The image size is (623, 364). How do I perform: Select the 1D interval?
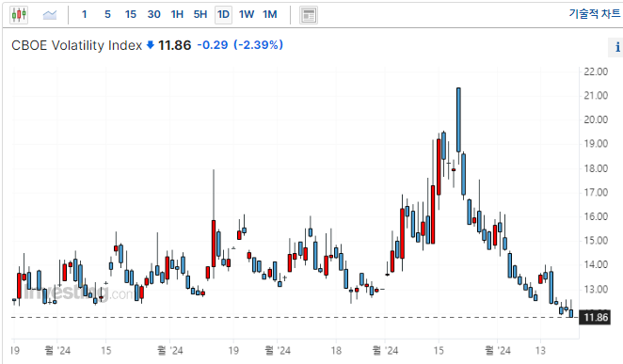pyautogui.click(x=223, y=15)
